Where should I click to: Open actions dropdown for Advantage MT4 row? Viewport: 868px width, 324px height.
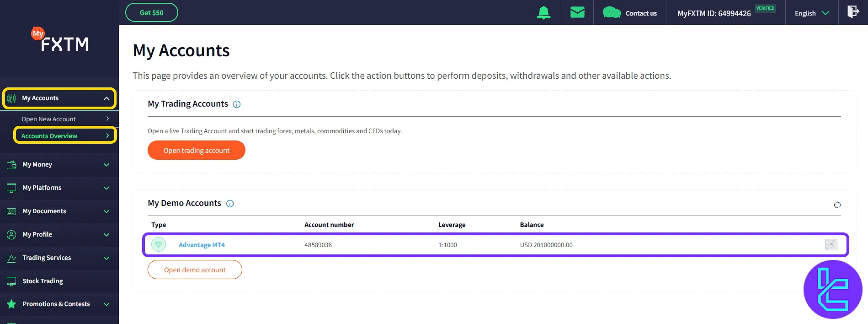tap(831, 245)
